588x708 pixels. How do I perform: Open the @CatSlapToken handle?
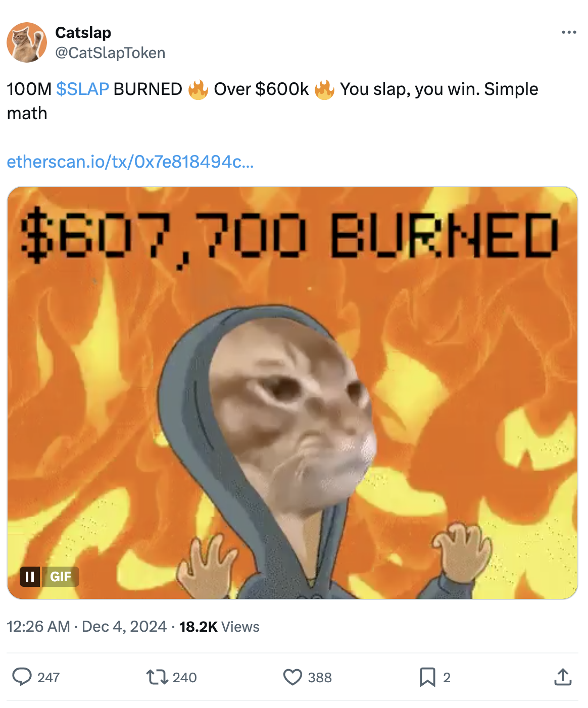pos(110,53)
